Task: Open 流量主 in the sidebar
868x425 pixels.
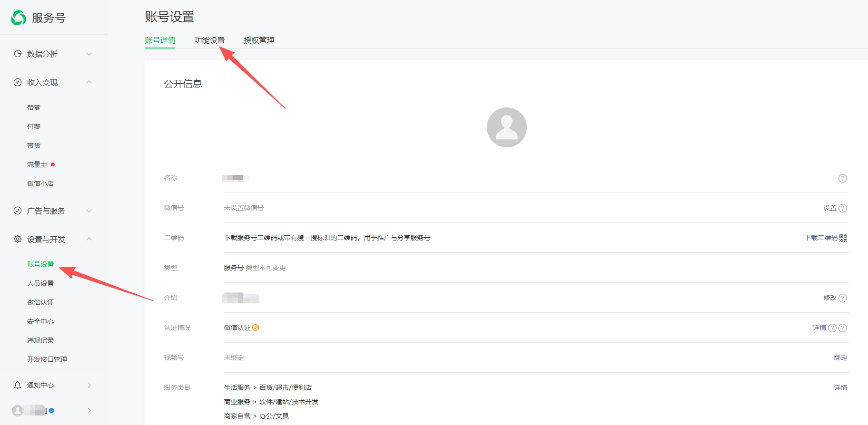Action: point(37,164)
